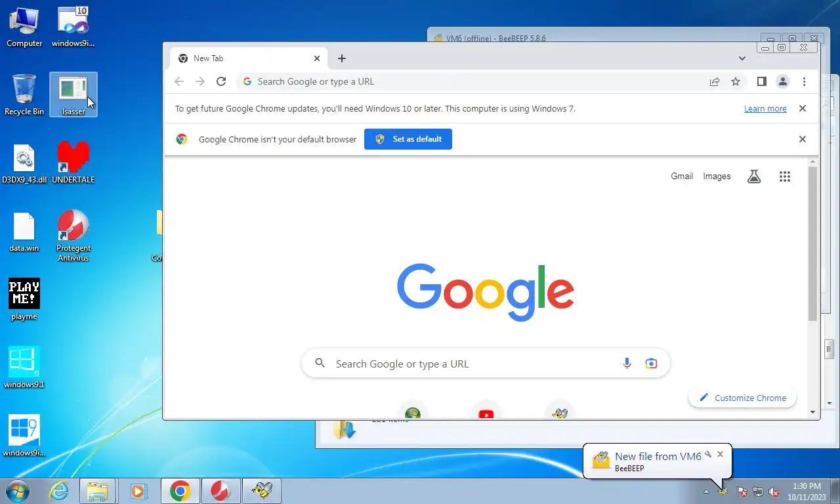Viewport: 840px width, 504px height.
Task: Reload the page in Chrome
Action: click(x=221, y=81)
